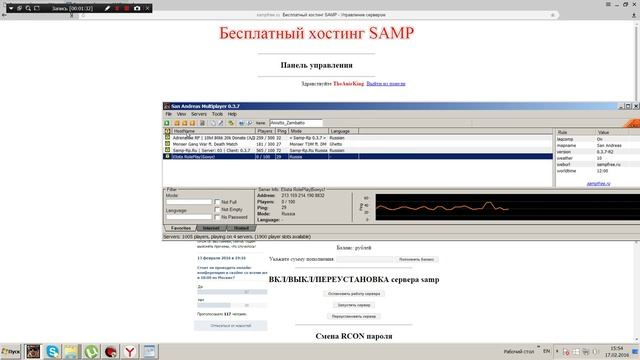Click the start server button

click(354, 305)
